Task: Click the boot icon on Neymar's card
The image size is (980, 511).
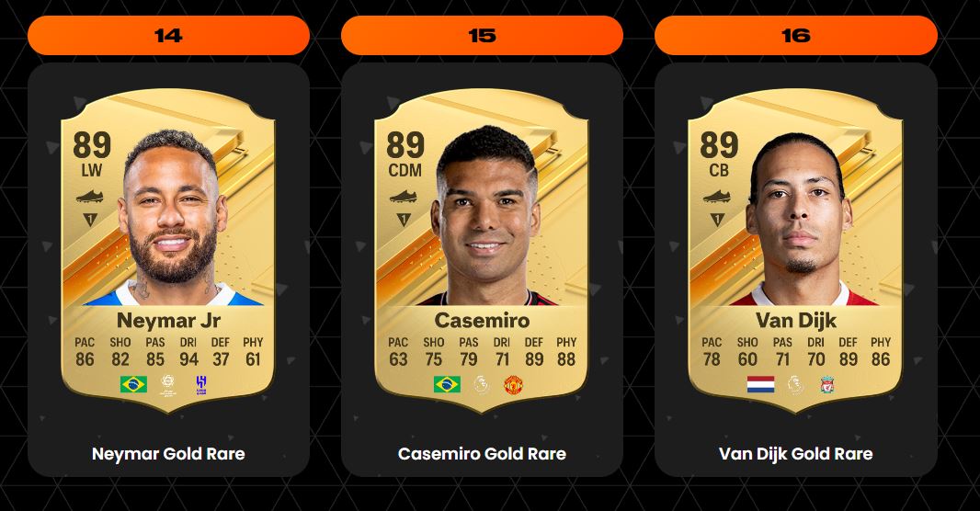Action: pos(90,197)
